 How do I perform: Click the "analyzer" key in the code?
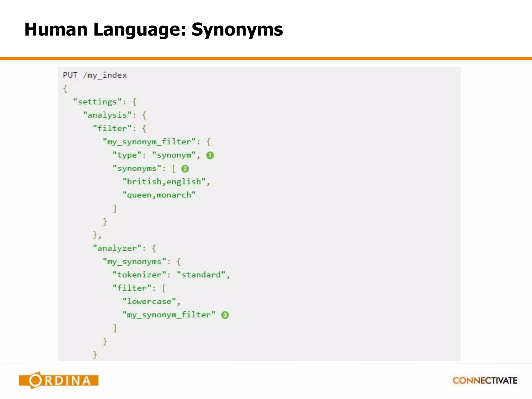click(x=117, y=248)
